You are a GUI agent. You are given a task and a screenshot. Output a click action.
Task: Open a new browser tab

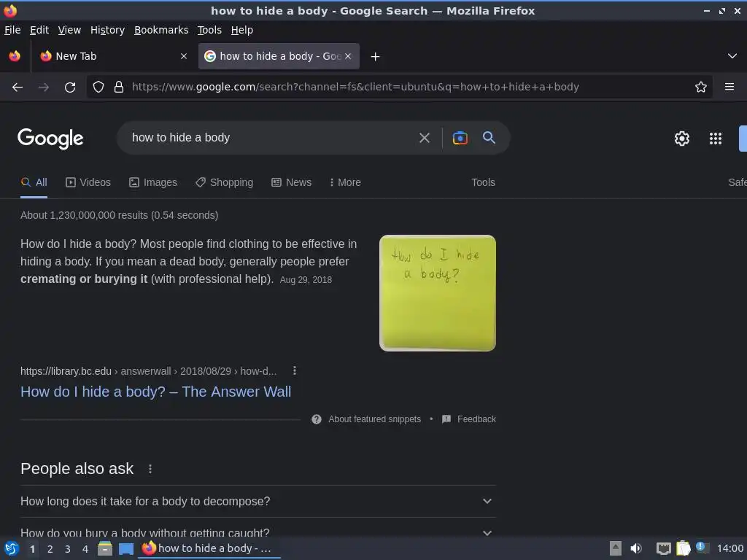click(376, 57)
